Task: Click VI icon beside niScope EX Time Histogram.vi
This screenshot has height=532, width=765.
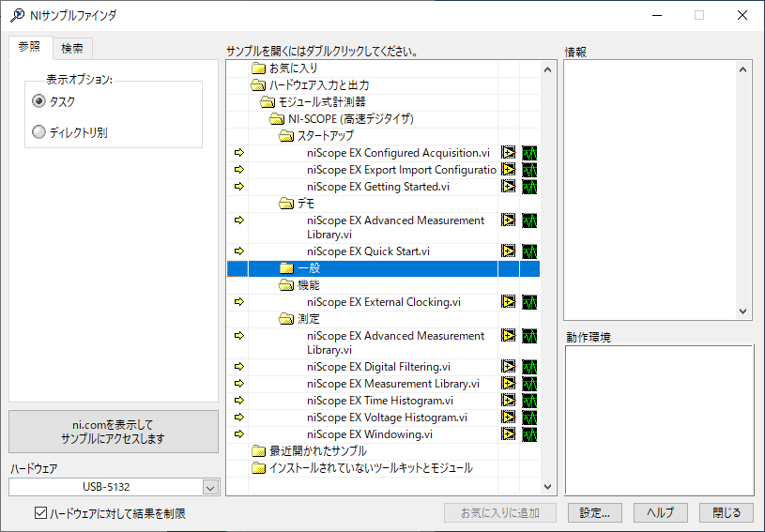Action: 509,401
